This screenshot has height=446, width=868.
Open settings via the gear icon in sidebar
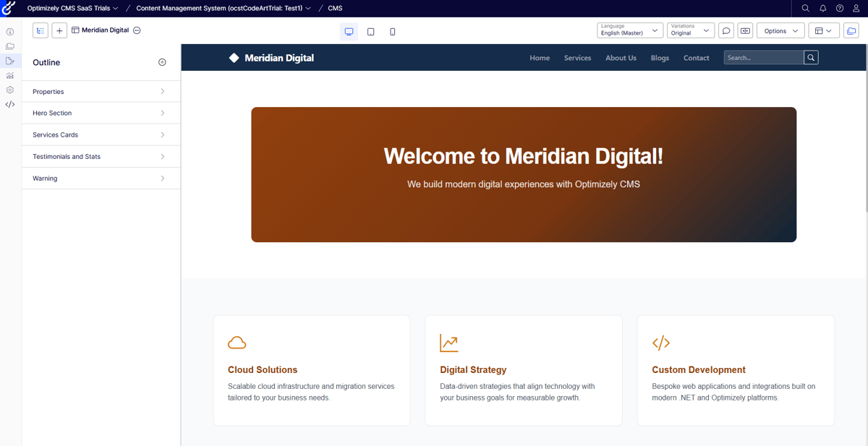pyautogui.click(x=9, y=90)
